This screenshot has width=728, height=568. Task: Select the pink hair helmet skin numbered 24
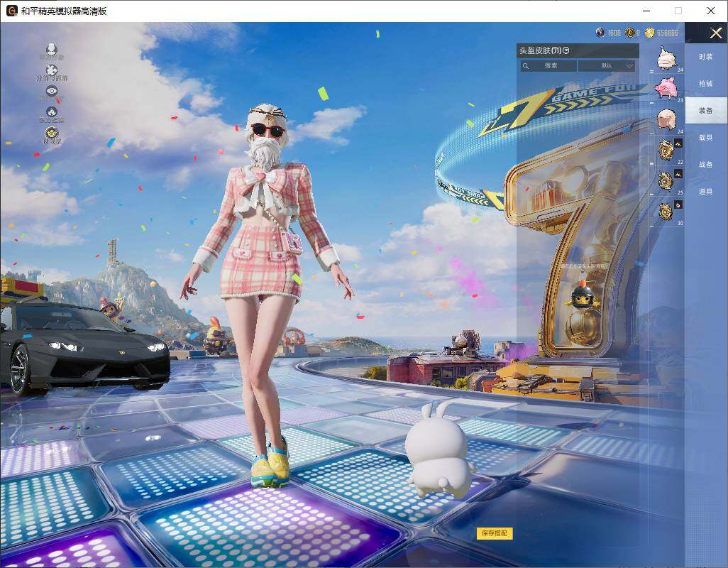click(x=667, y=119)
